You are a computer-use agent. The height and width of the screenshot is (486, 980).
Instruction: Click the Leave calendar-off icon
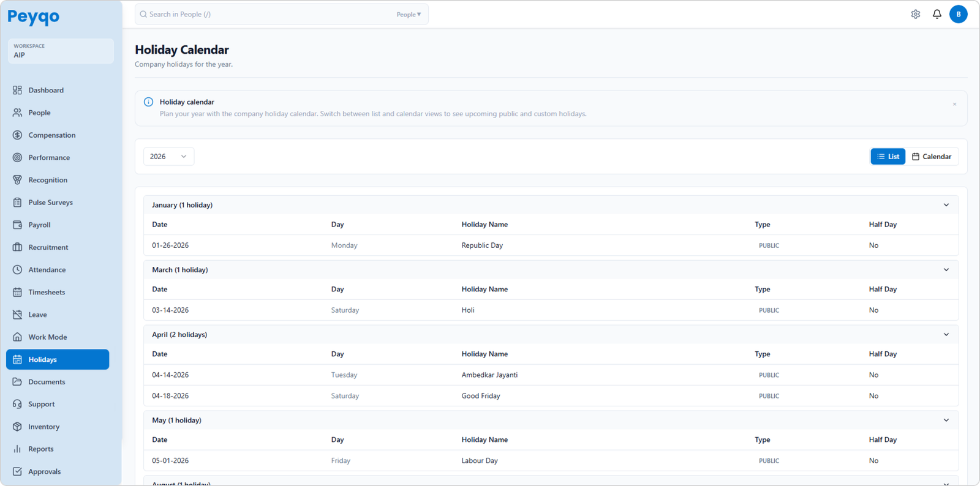(x=17, y=315)
